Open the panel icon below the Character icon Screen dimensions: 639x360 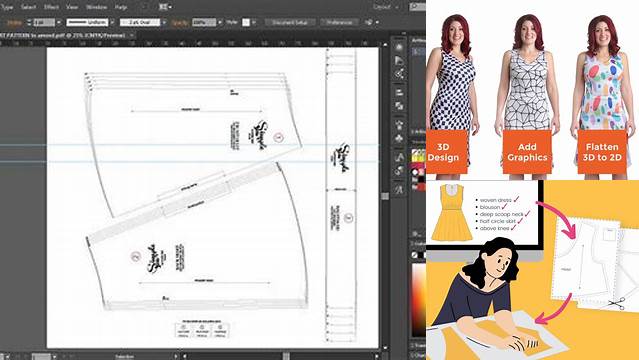tap(399, 171)
